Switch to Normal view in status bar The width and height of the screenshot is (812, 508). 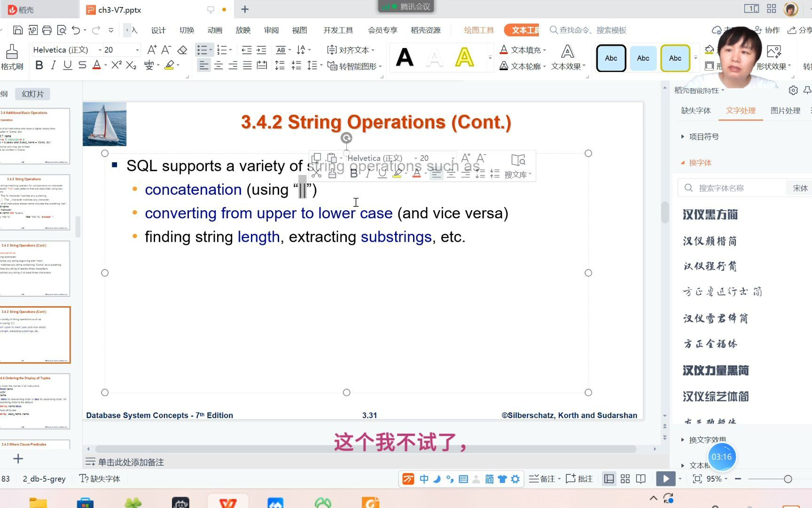pyautogui.click(x=609, y=479)
